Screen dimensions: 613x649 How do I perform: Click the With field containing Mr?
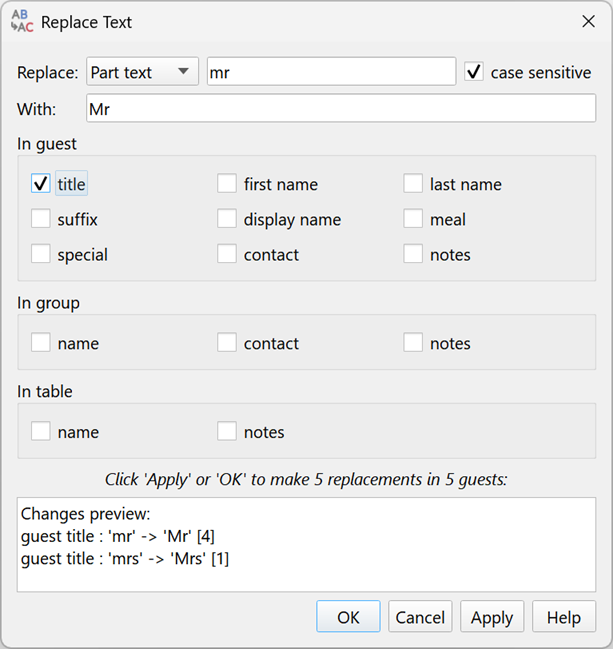[341, 108]
